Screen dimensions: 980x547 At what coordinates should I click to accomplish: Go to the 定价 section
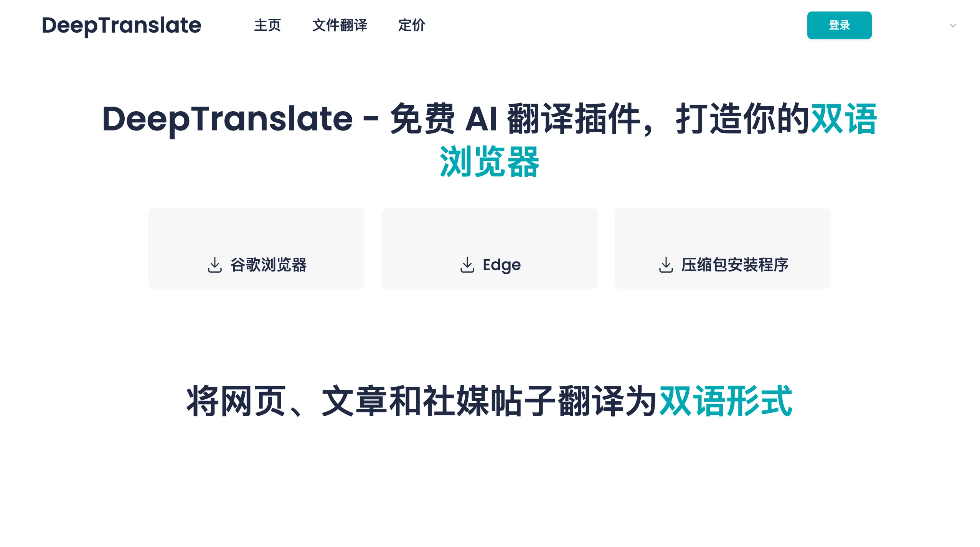point(411,26)
